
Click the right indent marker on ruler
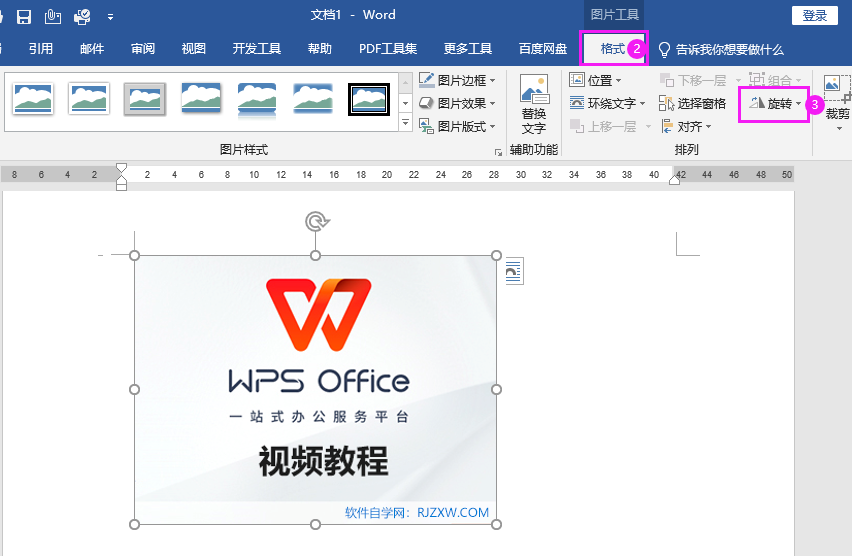tap(674, 180)
